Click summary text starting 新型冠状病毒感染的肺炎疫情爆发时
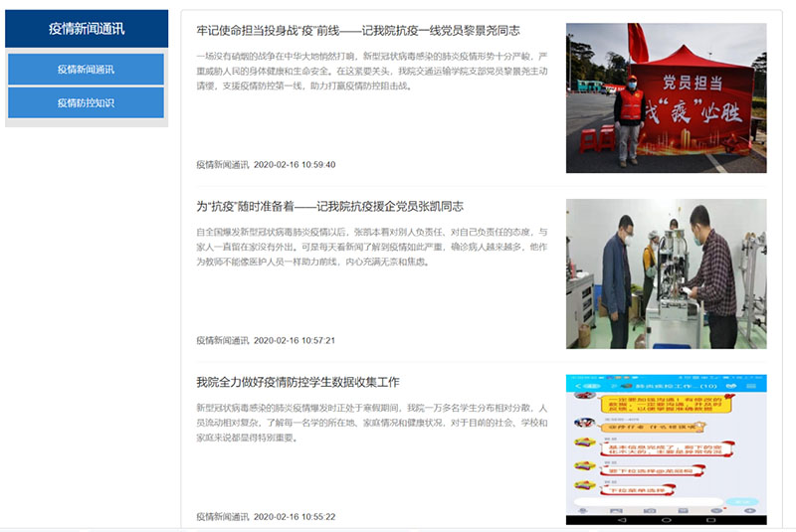This screenshot has height=532, width=796. click(372, 423)
